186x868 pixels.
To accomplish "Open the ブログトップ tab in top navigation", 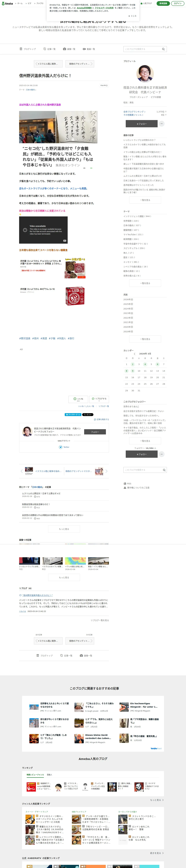I will point(28,49).
